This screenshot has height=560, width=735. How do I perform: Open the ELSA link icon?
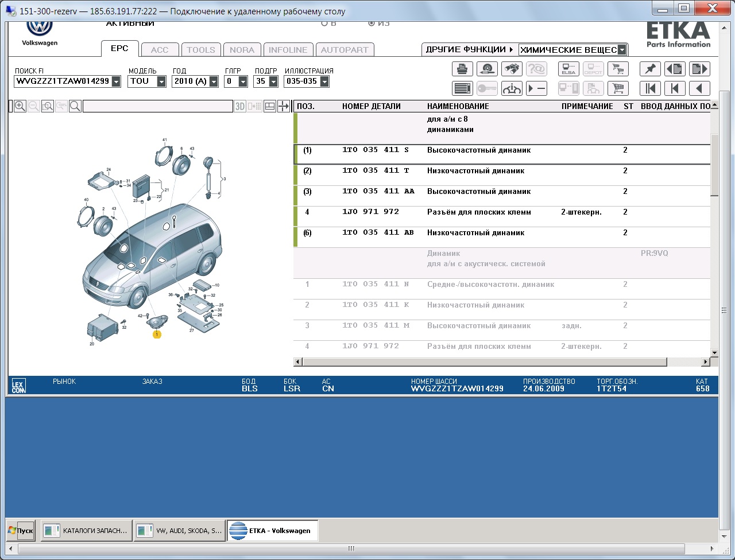coord(568,69)
